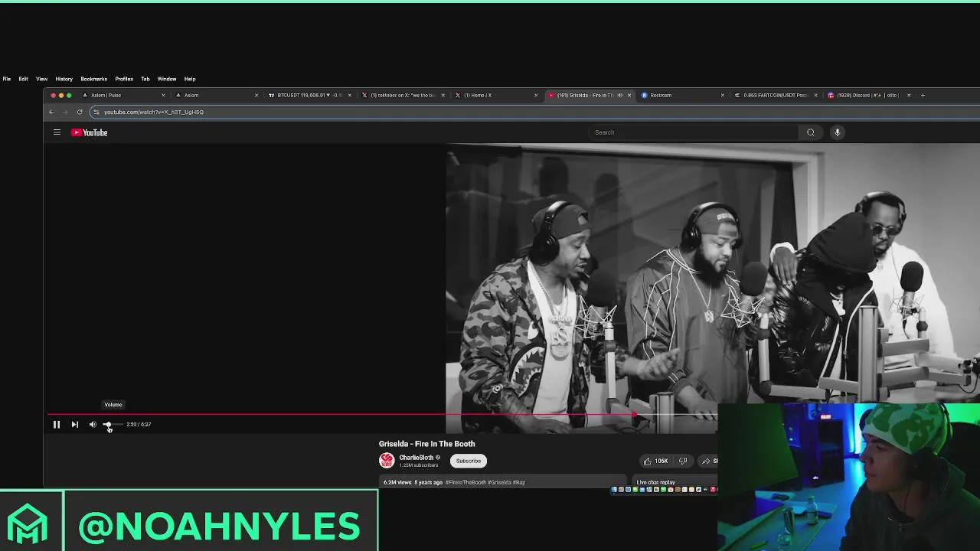This screenshot has width=980, height=551.
Task: Switch to the Home / X tab
Action: 496,95
